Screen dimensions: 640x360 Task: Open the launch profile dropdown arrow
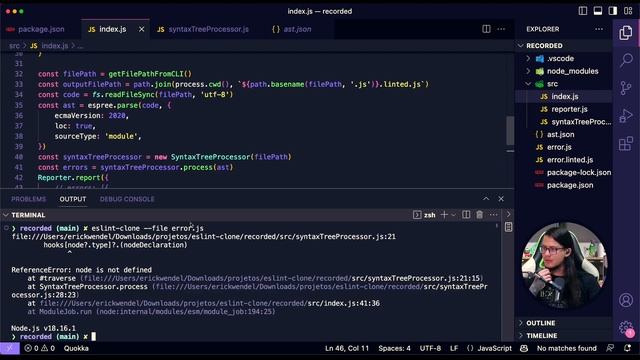pos(453,215)
